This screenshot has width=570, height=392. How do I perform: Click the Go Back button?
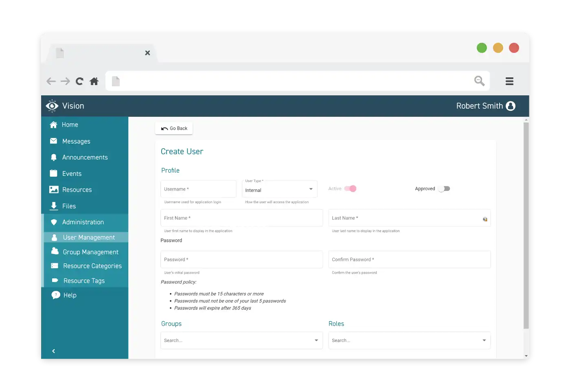point(174,128)
